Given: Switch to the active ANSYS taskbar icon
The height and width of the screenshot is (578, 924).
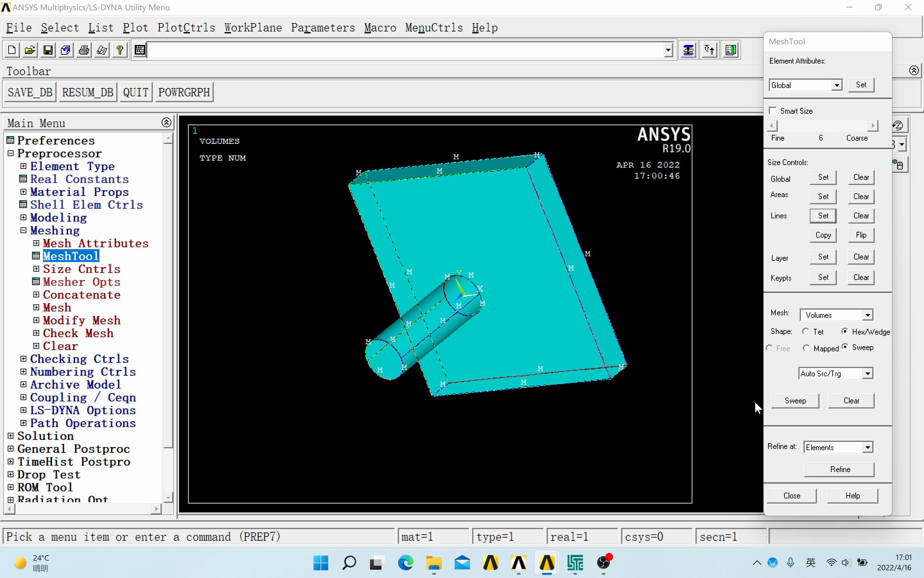Looking at the screenshot, I should tap(547, 563).
